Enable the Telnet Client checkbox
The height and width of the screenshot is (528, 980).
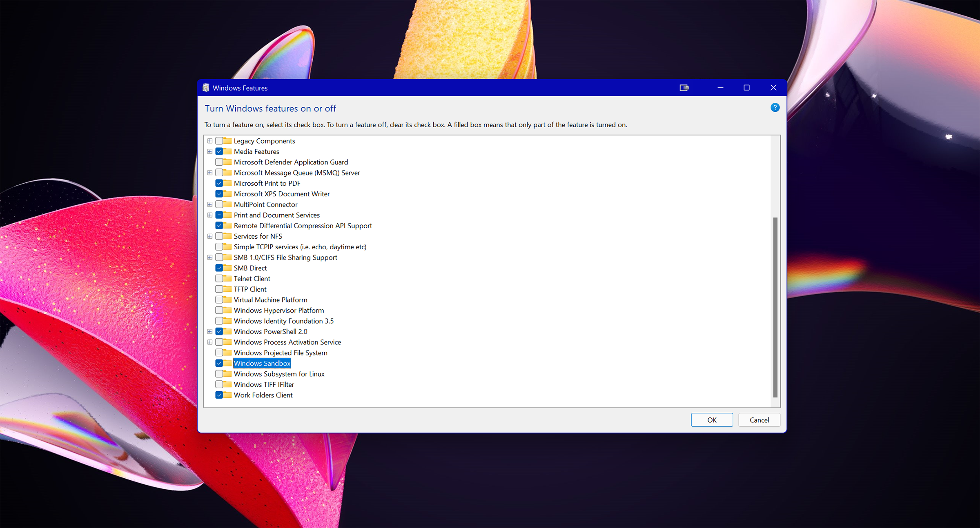(219, 278)
